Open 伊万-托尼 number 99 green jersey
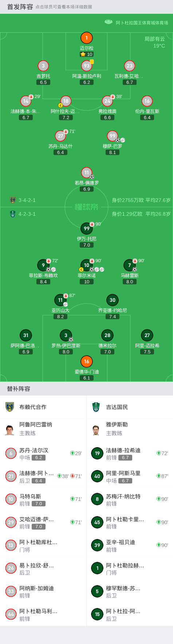173x644 pixels. 87,228
